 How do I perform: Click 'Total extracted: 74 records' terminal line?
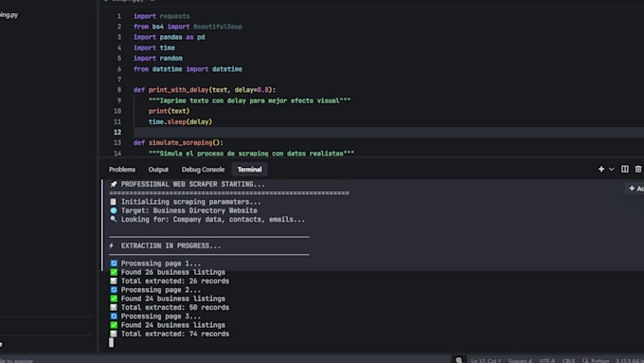click(x=175, y=334)
